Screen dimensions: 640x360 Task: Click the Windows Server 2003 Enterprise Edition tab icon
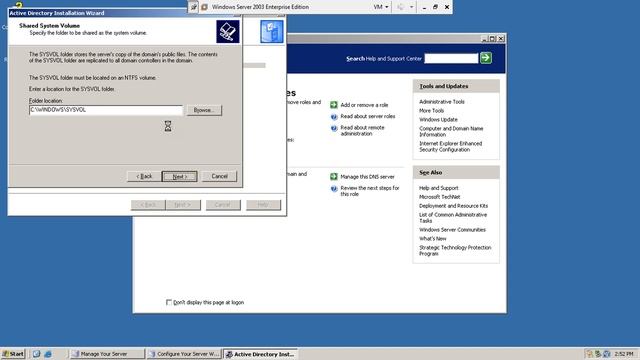[x=204, y=7]
